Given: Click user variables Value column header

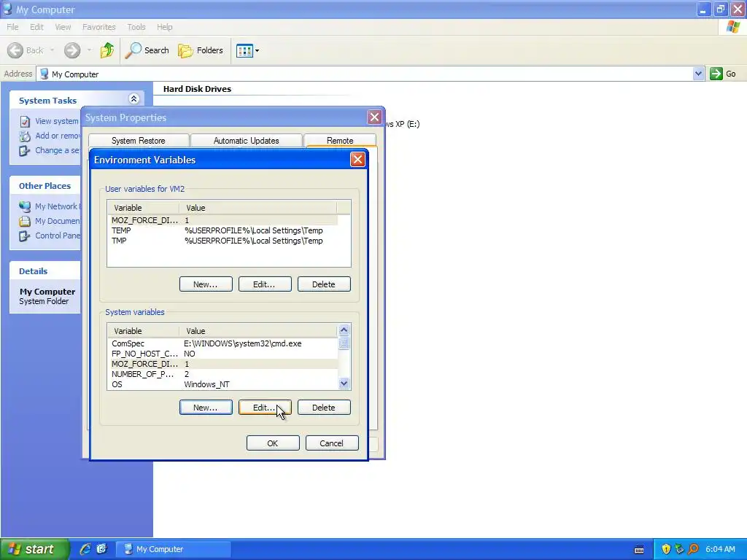Looking at the screenshot, I should (258, 208).
